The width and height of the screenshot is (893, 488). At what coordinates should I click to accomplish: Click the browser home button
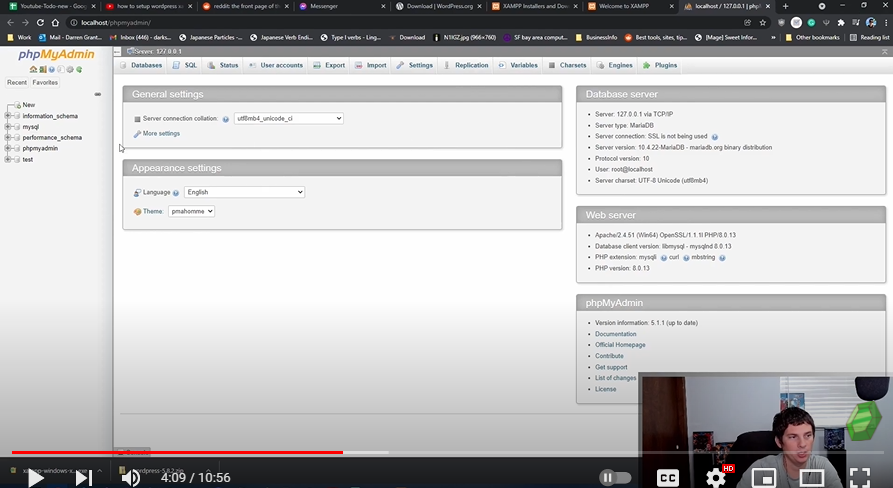pos(55,23)
